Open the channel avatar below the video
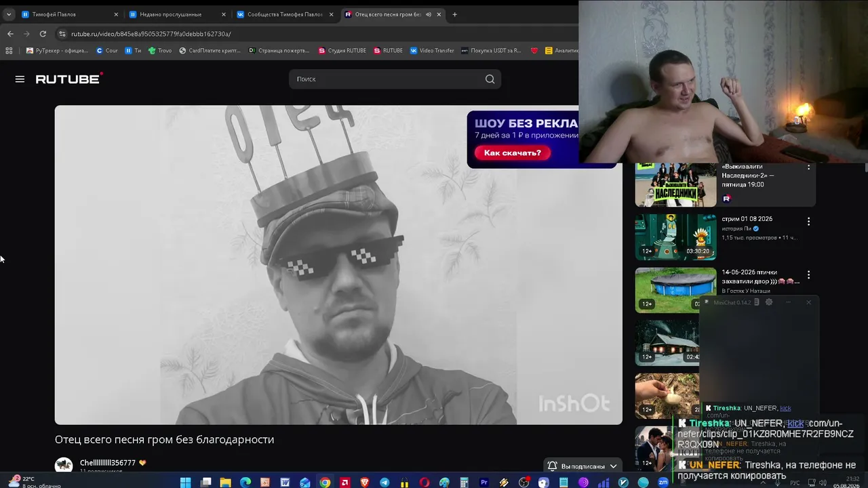The height and width of the screenshot is (488, 868). (x=64, y=466)
